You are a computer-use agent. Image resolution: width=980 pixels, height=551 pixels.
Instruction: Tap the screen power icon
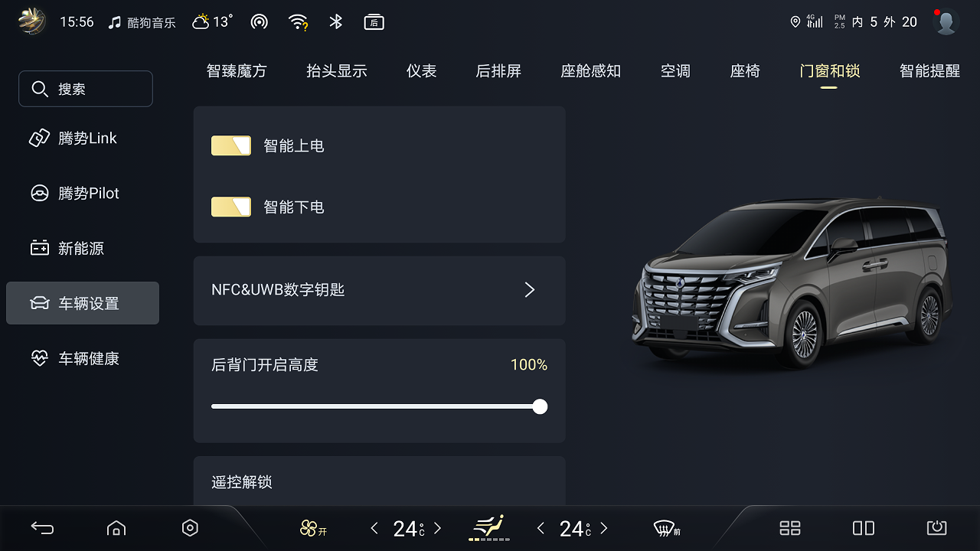936,528
